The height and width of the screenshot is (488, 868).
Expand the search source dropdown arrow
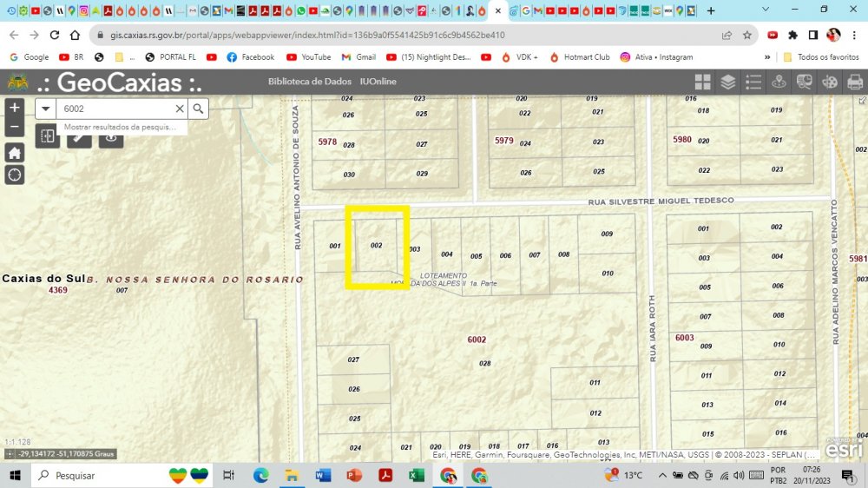coord(46,109)
